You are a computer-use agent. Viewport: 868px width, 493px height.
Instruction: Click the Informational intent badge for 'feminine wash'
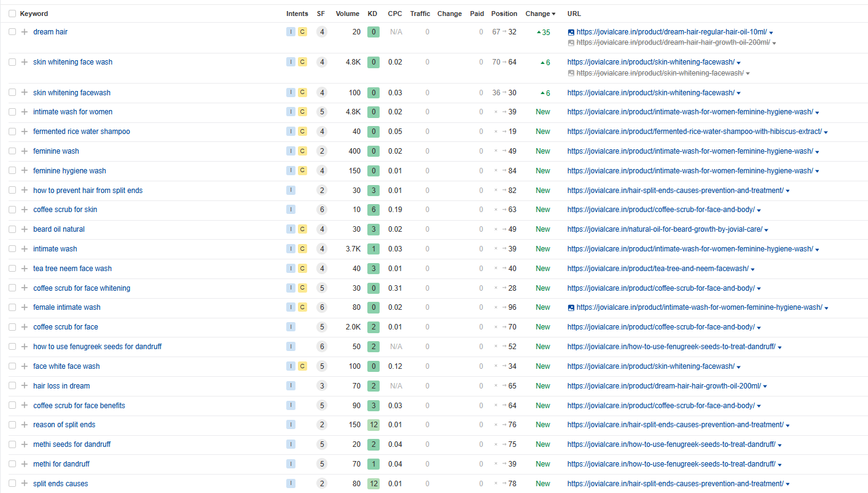pyautogui.click(x=291, y=151)
